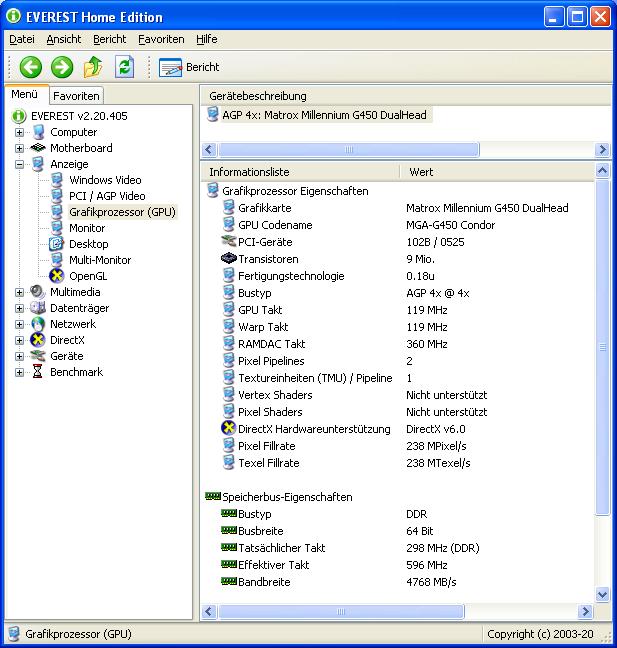Open the Bericht menu in the menu bar

[110, 39]
